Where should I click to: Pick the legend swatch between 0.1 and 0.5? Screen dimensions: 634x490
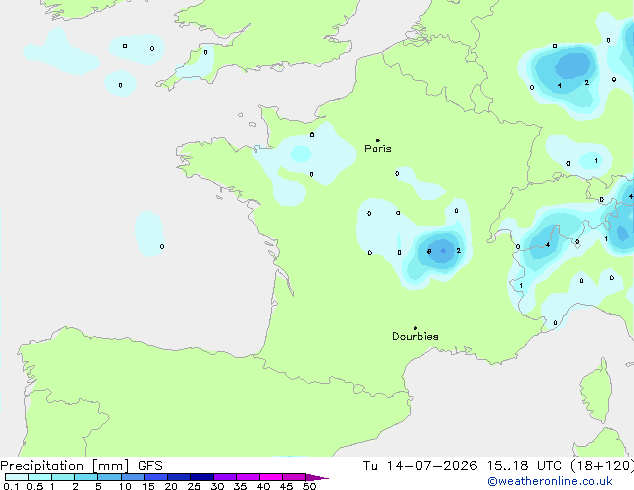[17, 477]
